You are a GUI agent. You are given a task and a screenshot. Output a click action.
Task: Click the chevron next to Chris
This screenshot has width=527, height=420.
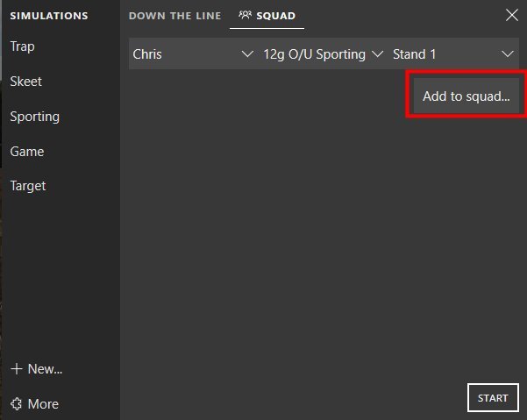click(246, 54)
